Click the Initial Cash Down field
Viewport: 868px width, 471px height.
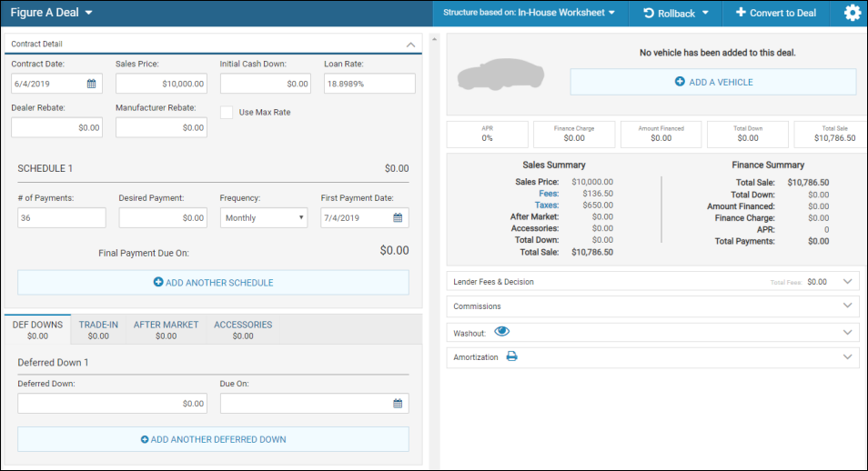(265, 84)
